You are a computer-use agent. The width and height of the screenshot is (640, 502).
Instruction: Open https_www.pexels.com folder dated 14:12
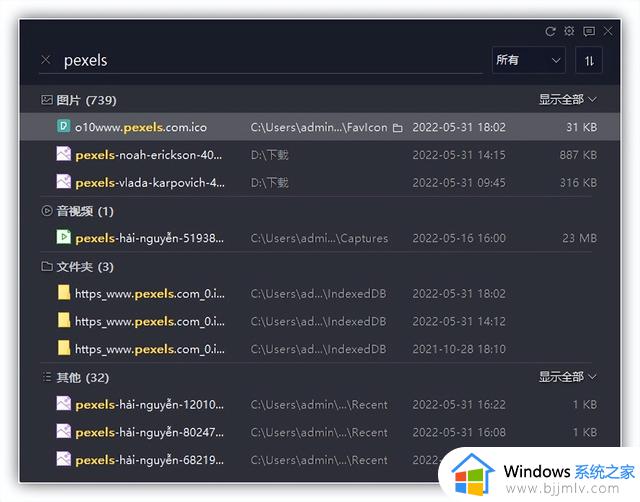(x=320, y=321)
